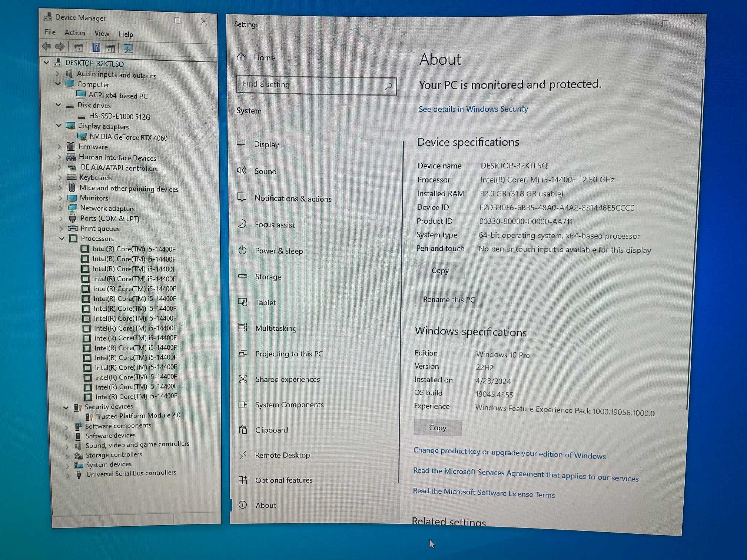Expand the Firmware category
This screenshot has height=560, width=747.
tap(59, 146)
